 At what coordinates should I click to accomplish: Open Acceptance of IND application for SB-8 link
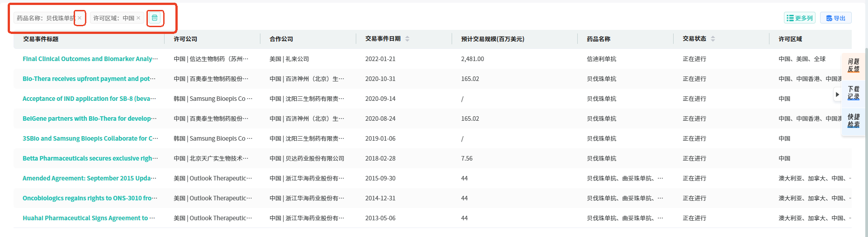(90, 99)
